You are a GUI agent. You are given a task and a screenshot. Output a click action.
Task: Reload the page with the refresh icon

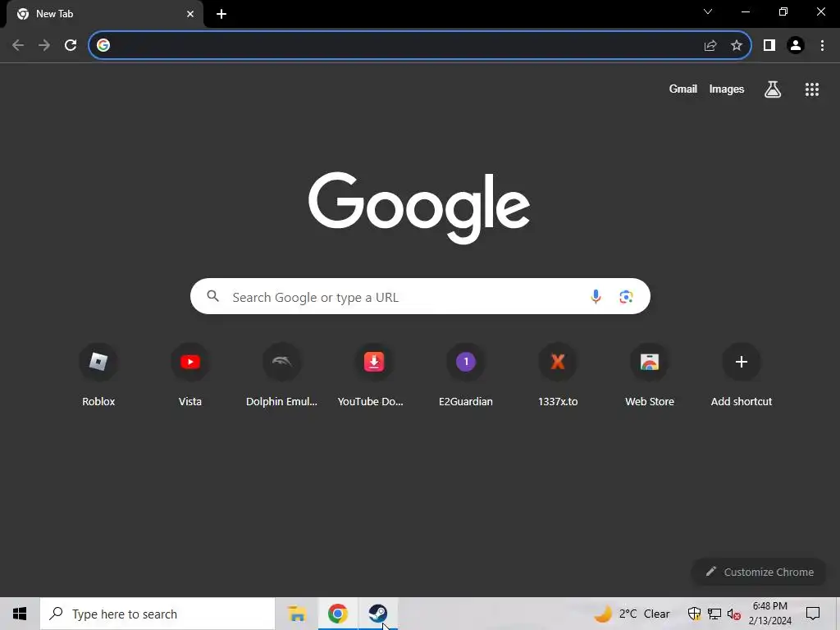[x=71, y=45]
